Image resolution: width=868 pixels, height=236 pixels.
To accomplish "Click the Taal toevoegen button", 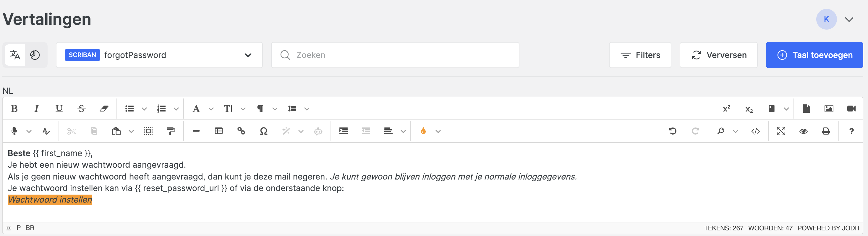I will click(x=814, y=55).
